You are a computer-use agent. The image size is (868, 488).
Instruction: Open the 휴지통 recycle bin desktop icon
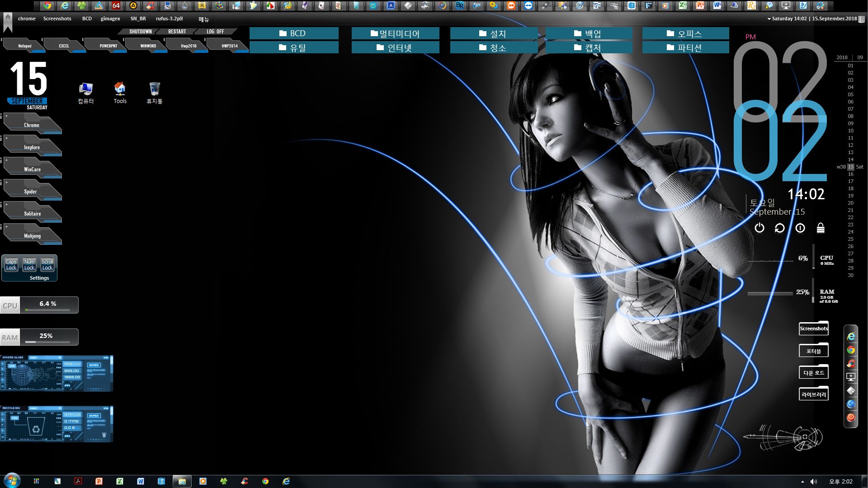[155, 93]
